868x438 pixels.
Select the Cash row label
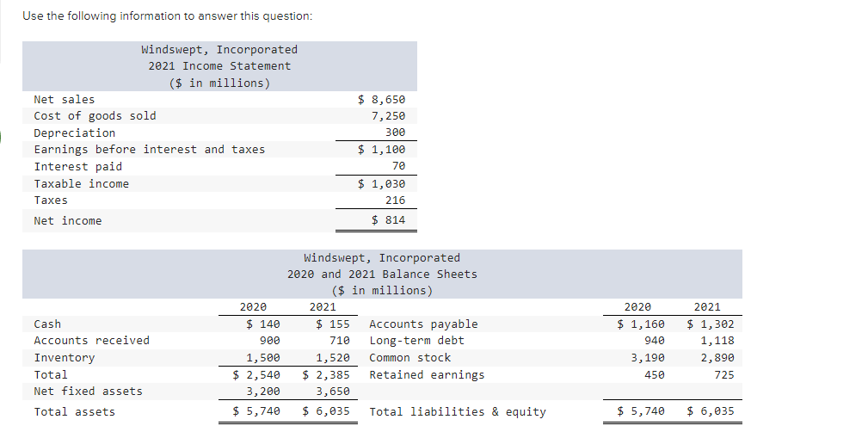point(47,324)
